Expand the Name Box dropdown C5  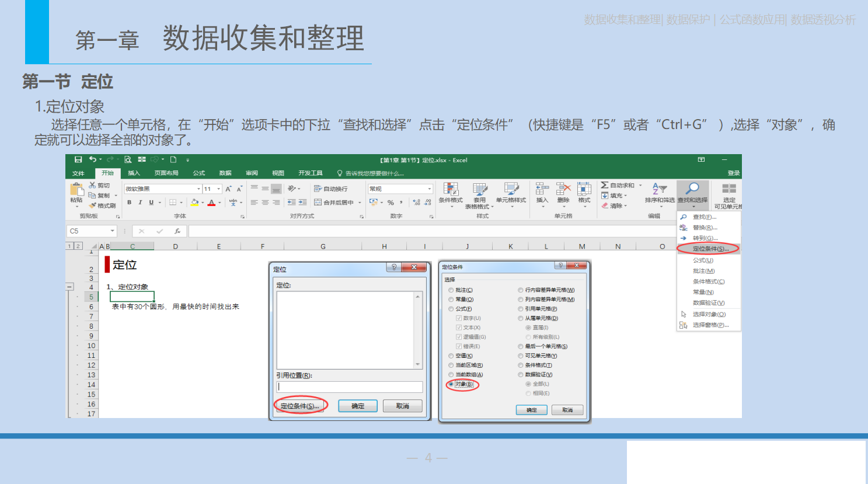[x=112, y=231]
